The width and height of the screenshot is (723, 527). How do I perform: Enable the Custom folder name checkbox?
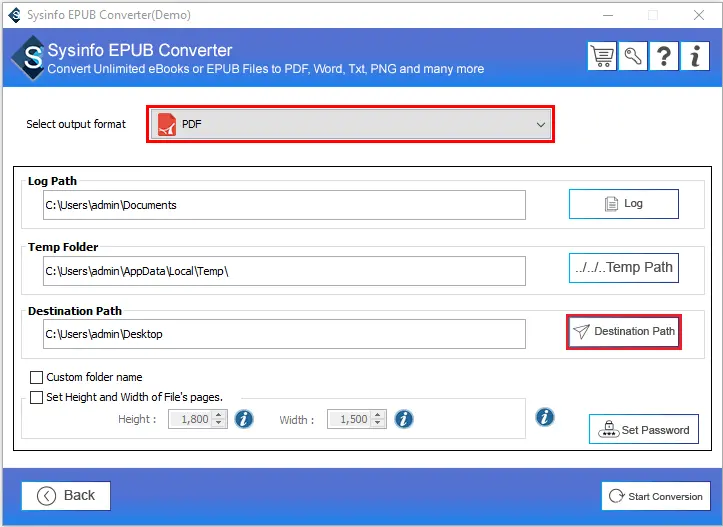click(36, 378)
